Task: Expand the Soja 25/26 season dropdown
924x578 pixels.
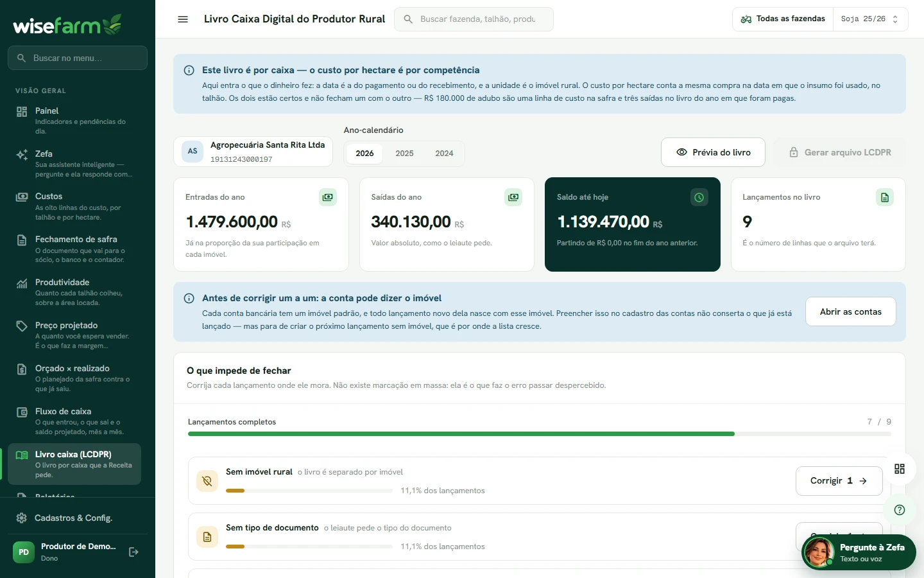Action: point(870,19)
